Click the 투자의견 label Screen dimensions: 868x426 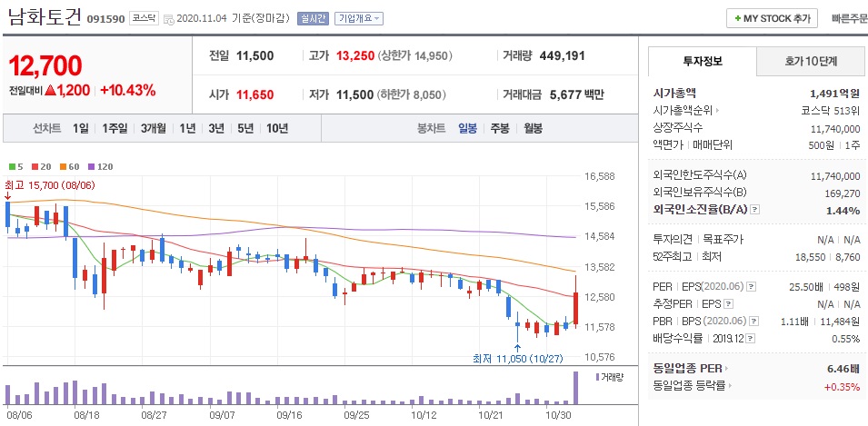[673, 240]
